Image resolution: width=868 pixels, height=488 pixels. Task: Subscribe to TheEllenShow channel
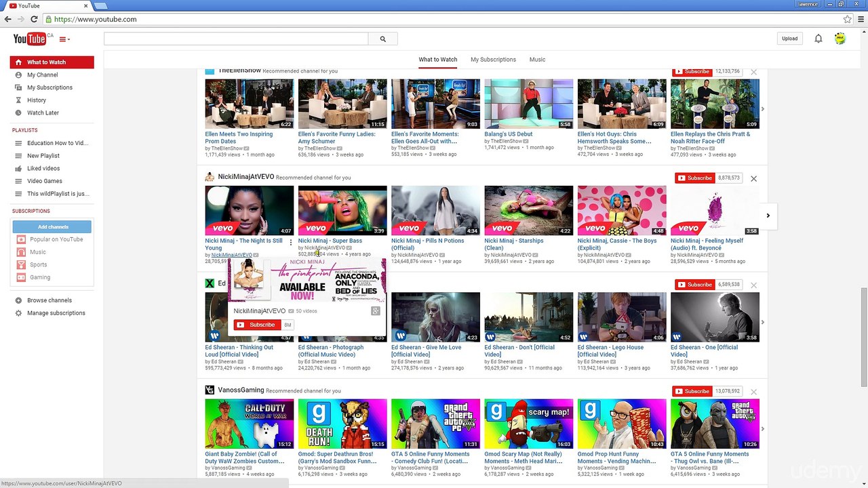point(692,71)
